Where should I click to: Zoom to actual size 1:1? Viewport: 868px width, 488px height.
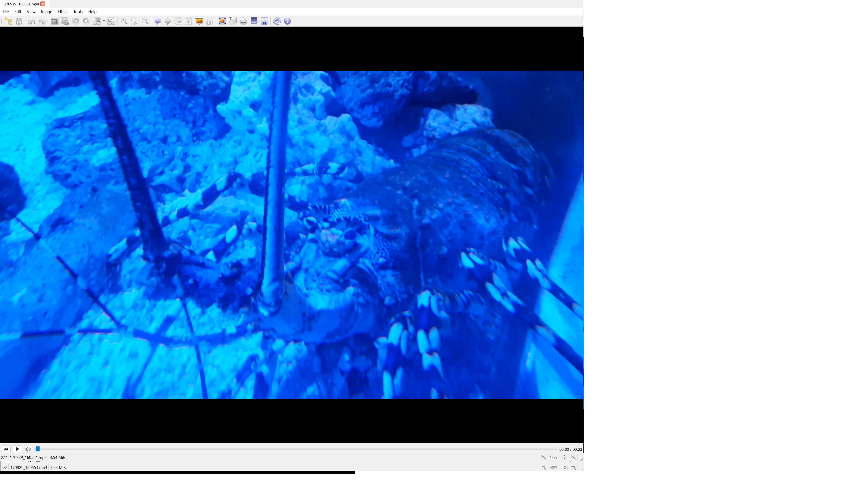[x=134, y=21]
